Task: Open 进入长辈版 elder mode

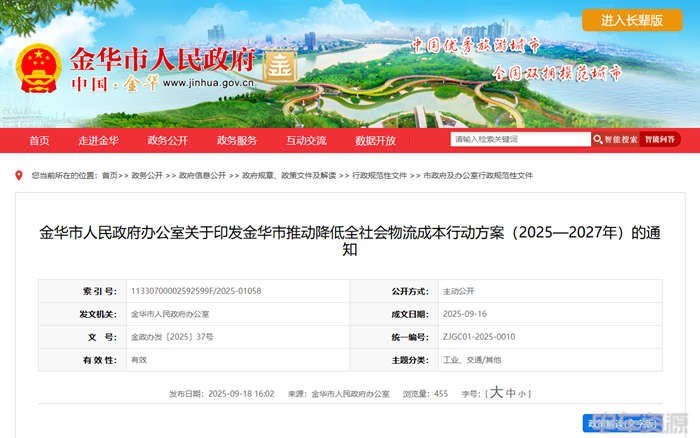Action: click(626, 20)
